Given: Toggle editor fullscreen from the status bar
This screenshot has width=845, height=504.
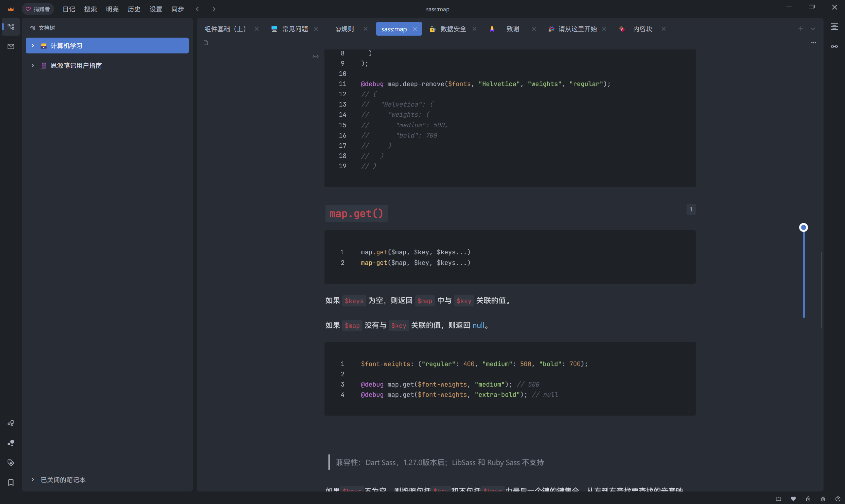Looking at the screenshot, I should click(779, 499).
